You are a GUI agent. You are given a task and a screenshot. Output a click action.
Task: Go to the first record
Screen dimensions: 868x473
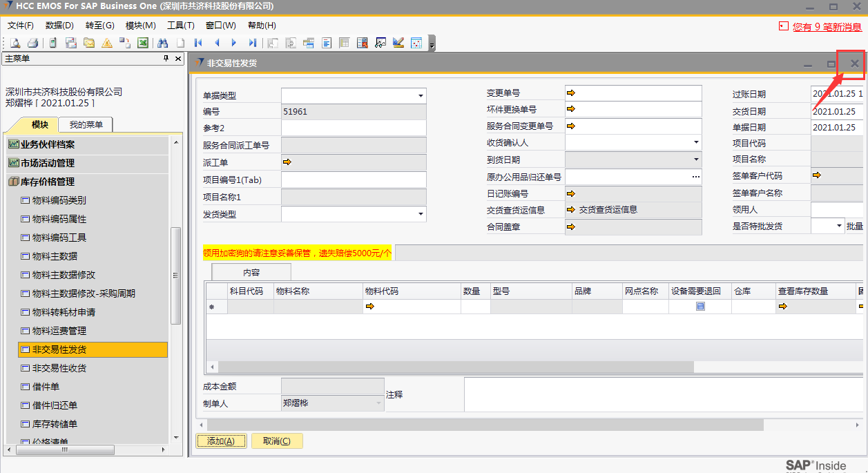point(198,43)
